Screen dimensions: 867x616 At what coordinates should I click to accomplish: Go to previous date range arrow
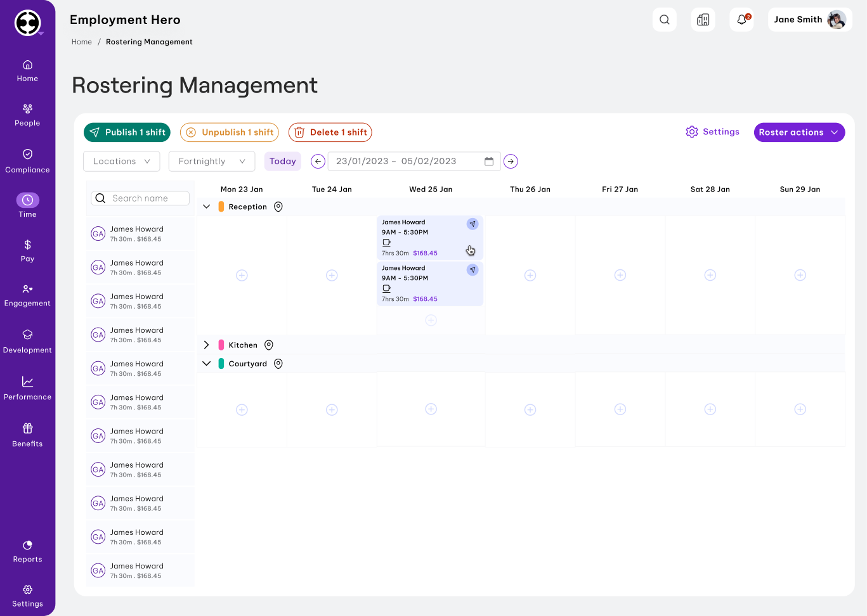[318, 162]
